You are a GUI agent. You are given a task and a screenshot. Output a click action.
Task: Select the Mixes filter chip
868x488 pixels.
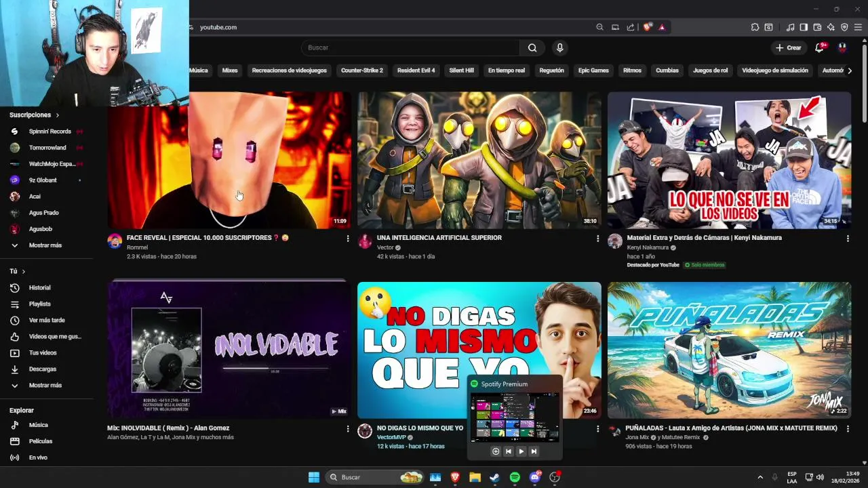(230, 70)
